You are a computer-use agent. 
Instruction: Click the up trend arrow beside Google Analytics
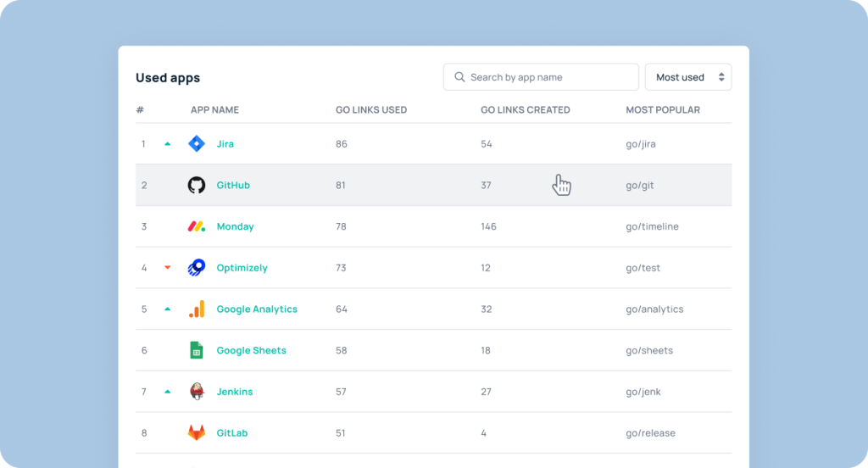pyautogui.click(x=167, y=309)
